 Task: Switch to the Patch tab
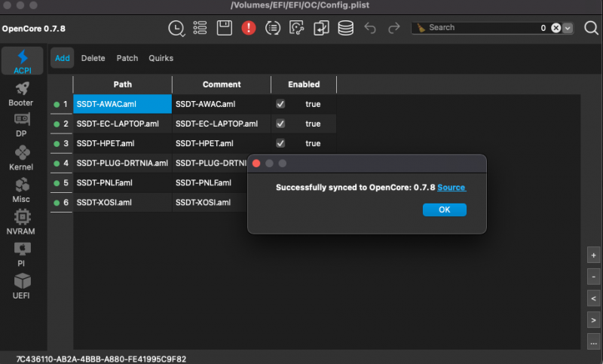pos(127,58)
